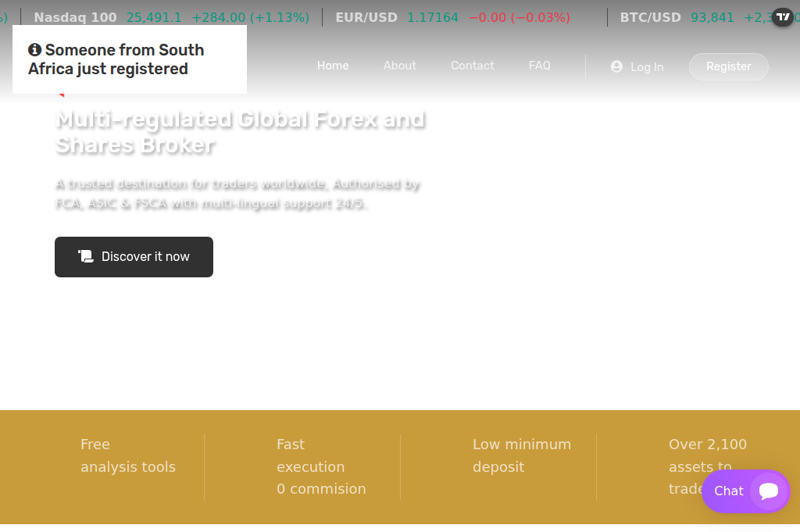Screen dimensions: 800x532
Task: Click the Register button
Action: pos(728,66)
